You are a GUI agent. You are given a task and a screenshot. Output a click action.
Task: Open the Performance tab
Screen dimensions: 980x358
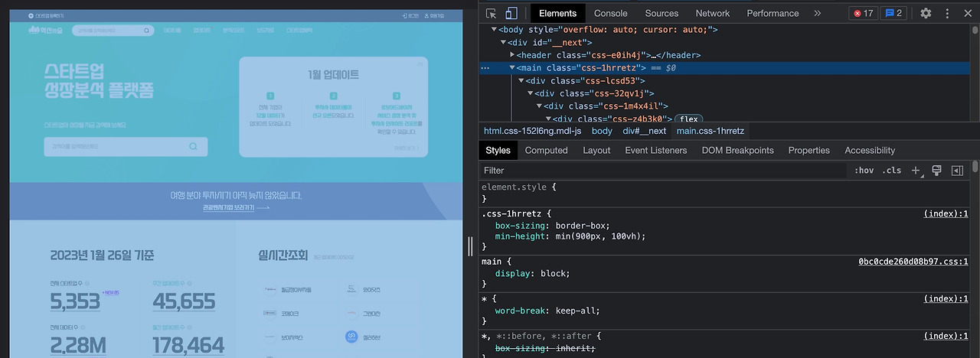(x=773, y=13)
